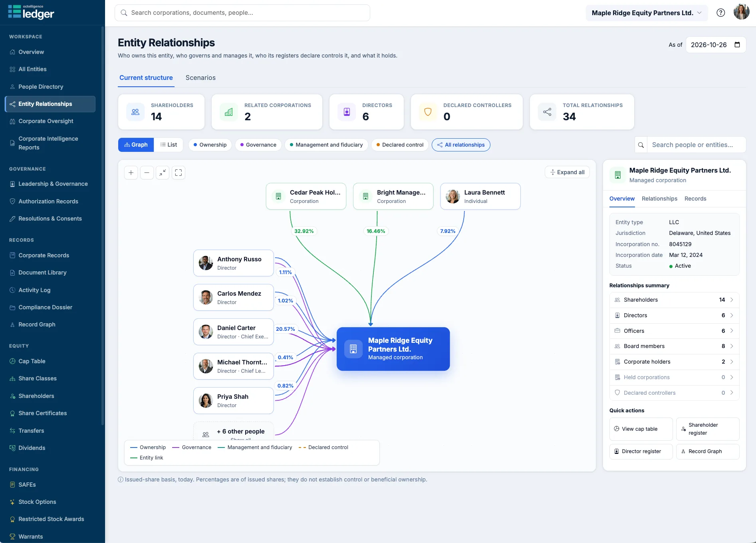Viewport: 756px width, 543px height.
Task: Switch to List view
Action: pos(169,145)
